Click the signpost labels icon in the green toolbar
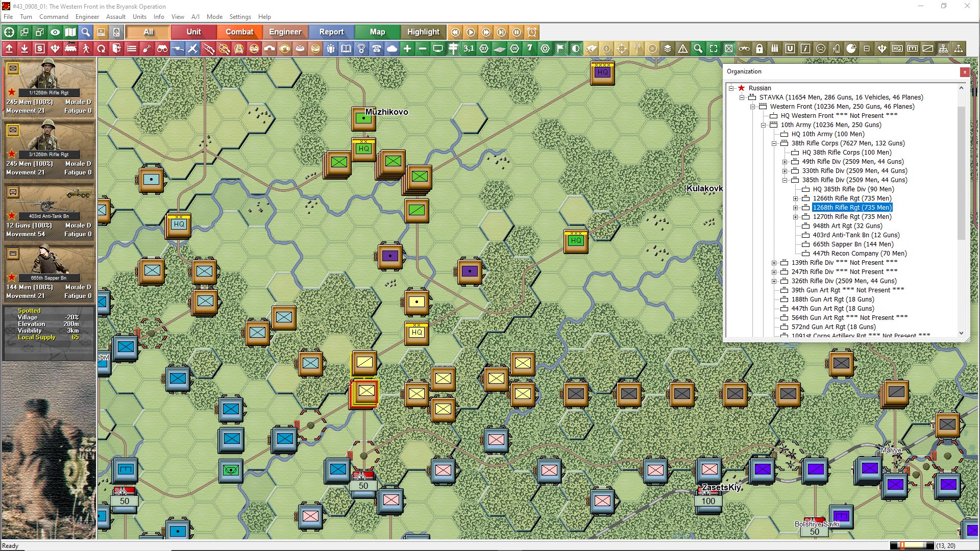 [x=453, y=48]
